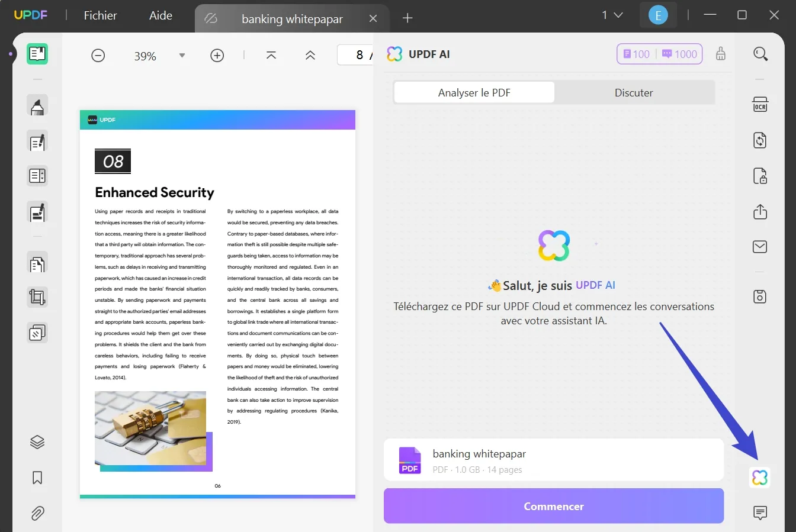This screenshot has width=796, height=532.
Task: Open the Fichier menu
Action: tap(100, 15)
